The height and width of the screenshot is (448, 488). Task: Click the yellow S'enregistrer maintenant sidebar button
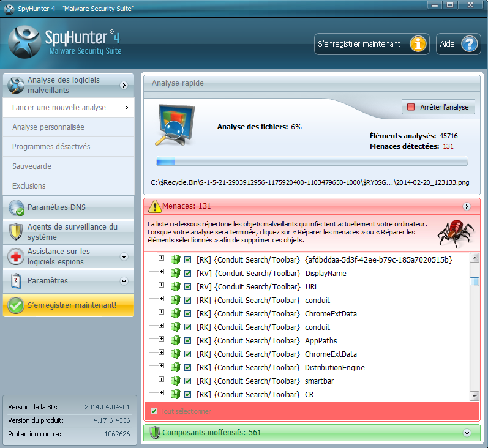pyautogui.click(x=68, y=305)
